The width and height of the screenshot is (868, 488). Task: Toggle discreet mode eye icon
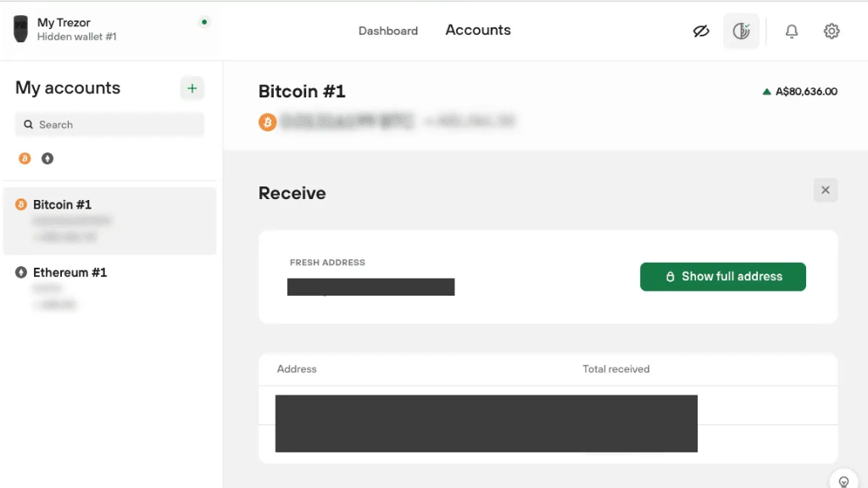[x=701, y=31]
